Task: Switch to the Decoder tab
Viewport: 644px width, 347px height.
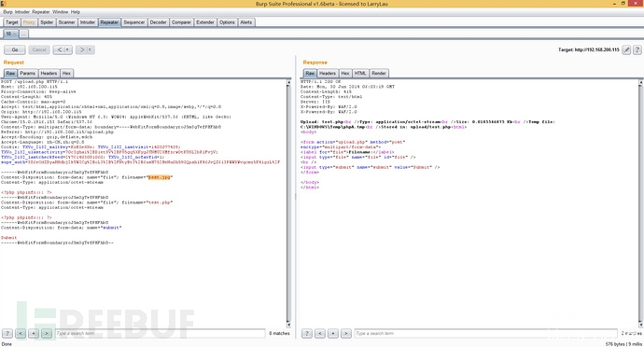Action: [x=158, y=22]
